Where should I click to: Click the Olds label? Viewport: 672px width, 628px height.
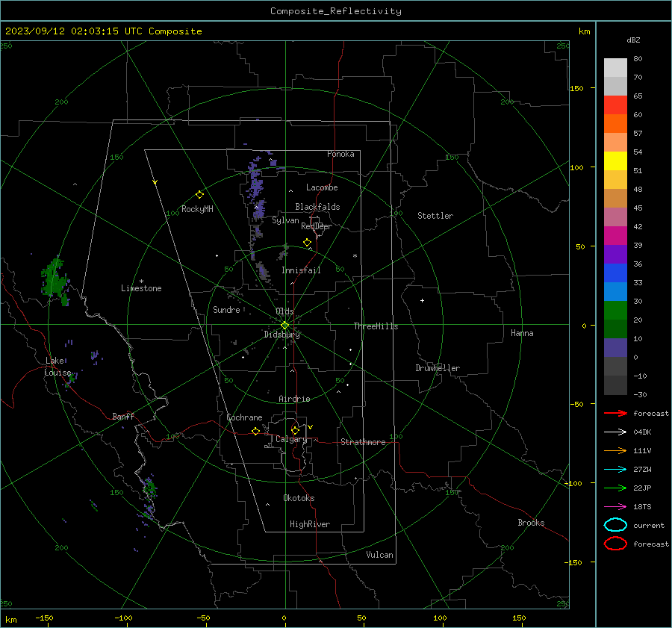tap(284, 311)
